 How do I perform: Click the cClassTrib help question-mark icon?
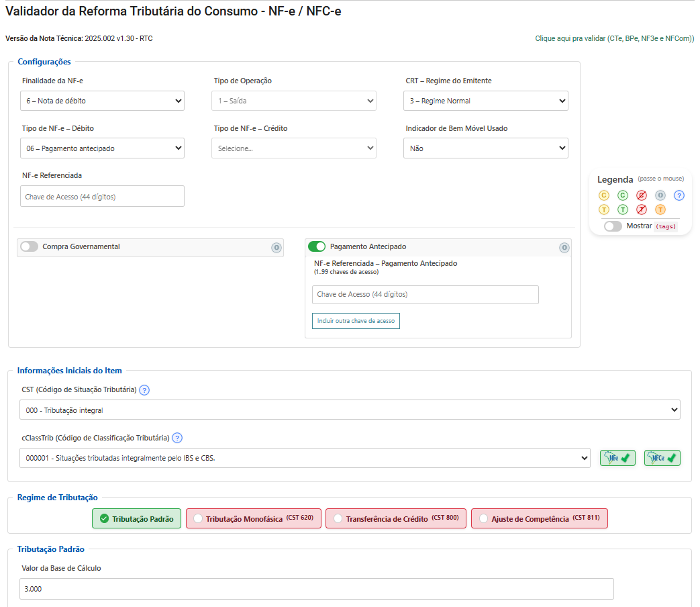(x=177, y=438)
